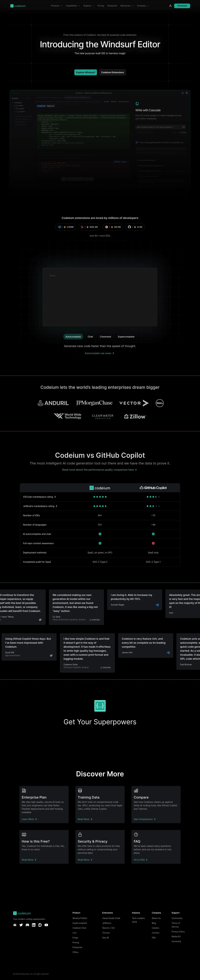Expand the Products dropdown in navbar
200x980 pixels.
point(56,6)
